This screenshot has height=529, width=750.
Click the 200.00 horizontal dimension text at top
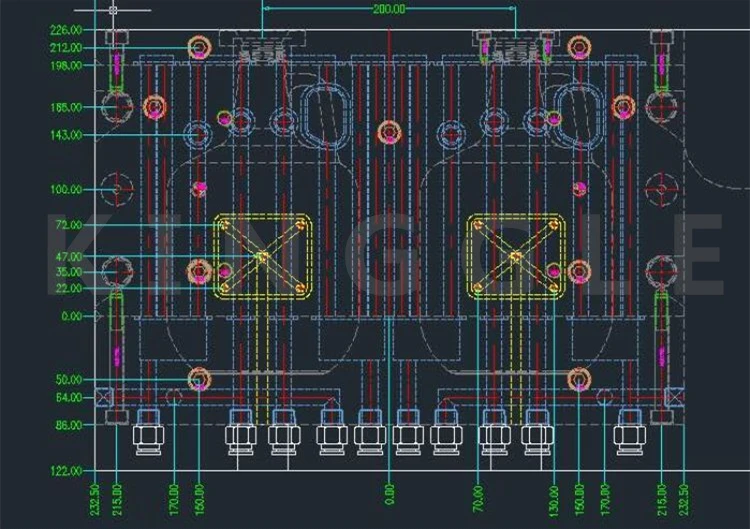pos(389,9)
